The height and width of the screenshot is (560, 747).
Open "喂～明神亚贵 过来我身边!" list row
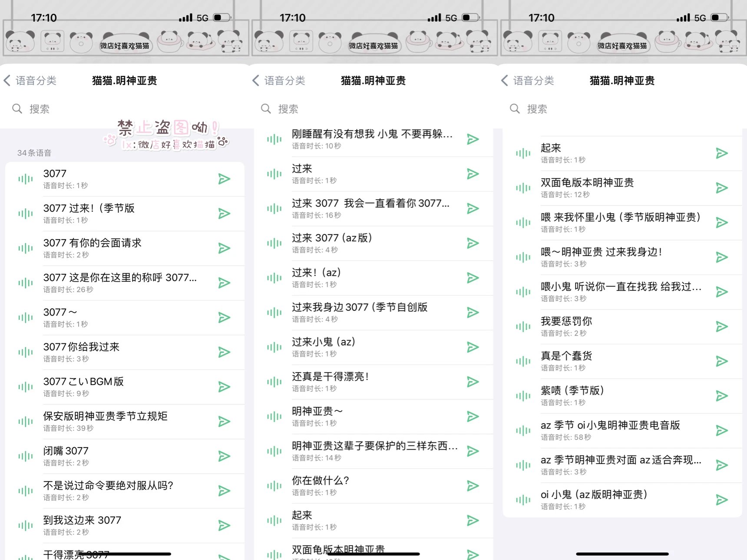pos(622,257)
